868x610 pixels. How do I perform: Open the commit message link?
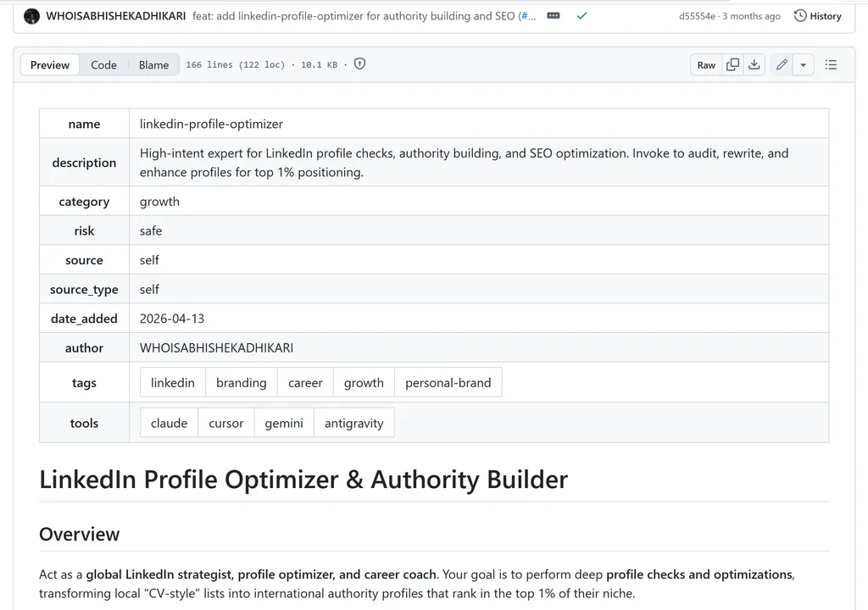(364, 16)
